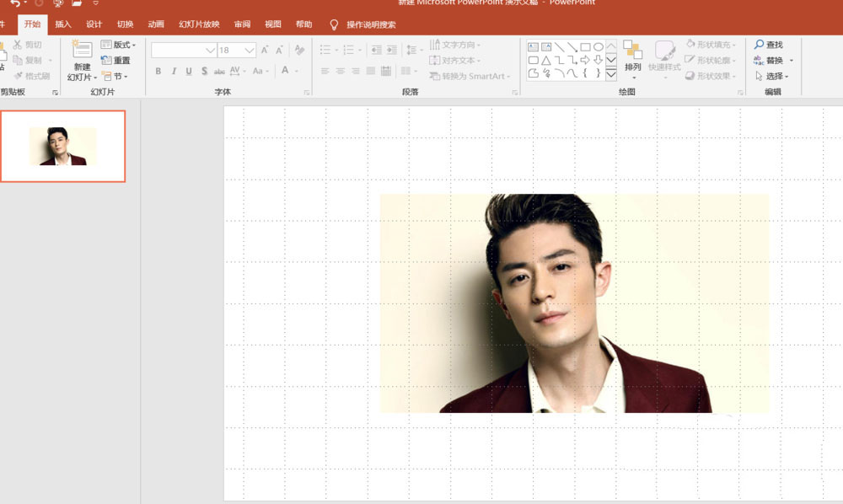Image resolution: width=843 pixels, height=504 pixels.
Task: Open the Transitions (切换) tab
Action: pyautogui.click(x=126, y=24)
